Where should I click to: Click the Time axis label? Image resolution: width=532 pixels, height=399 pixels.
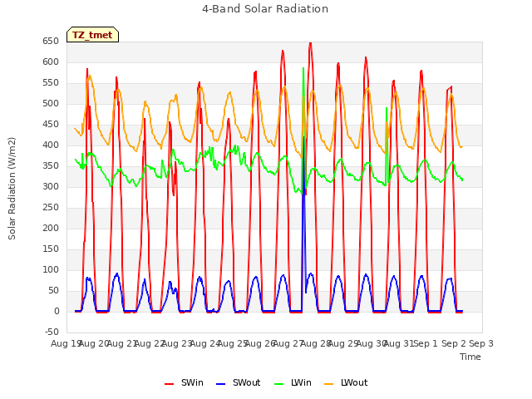(470, 357)
